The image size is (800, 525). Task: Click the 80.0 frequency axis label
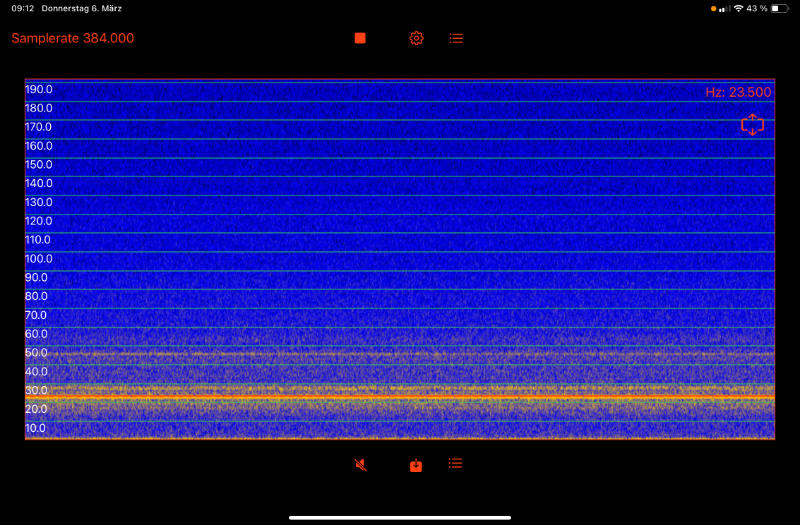coord(36,296)
